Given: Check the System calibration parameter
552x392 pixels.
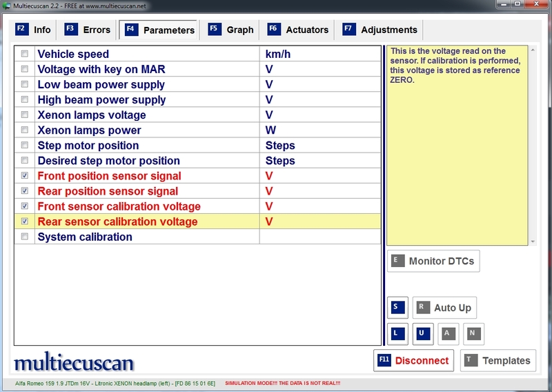Looking at the screenshot, I should [x=26, y=237].
